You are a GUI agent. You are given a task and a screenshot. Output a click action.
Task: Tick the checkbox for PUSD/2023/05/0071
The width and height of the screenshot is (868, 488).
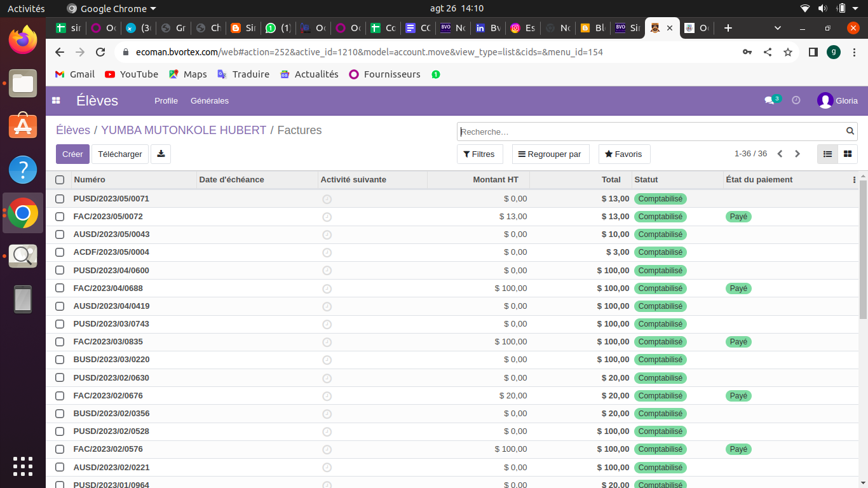click(x=60, y=199)
